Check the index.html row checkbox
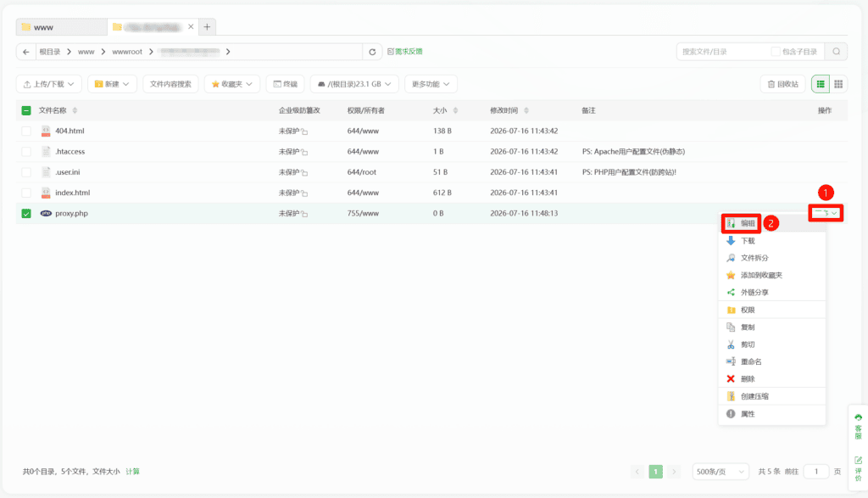The image size is (868, 498). tap(26, 193)
